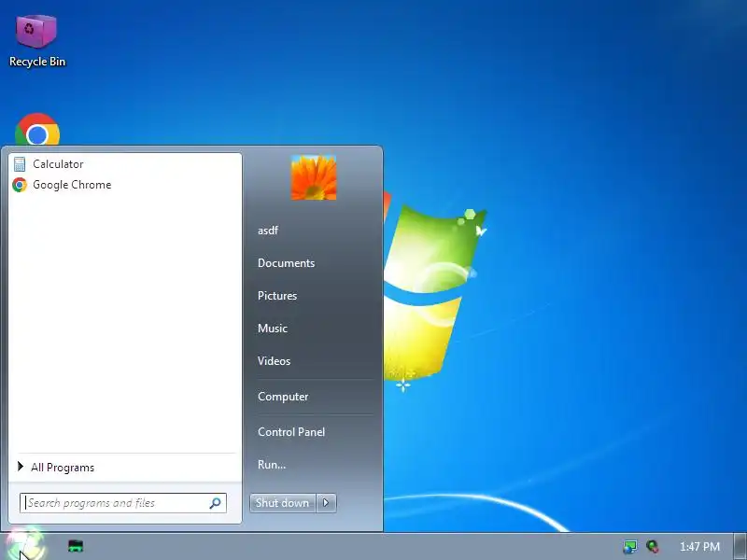This screenshot has width=747, height=560.
Task: Click the network tray icon
Action: (629, 546)
